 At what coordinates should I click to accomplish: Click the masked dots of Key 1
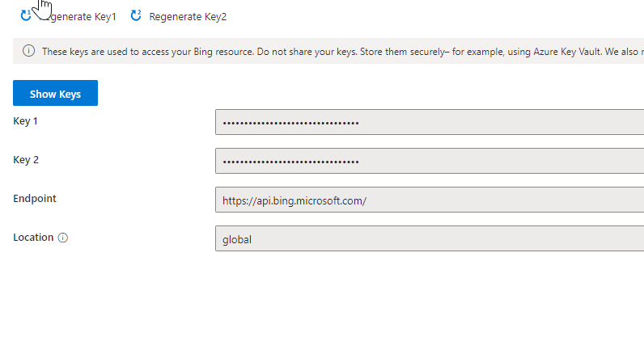tap(290, 123)
